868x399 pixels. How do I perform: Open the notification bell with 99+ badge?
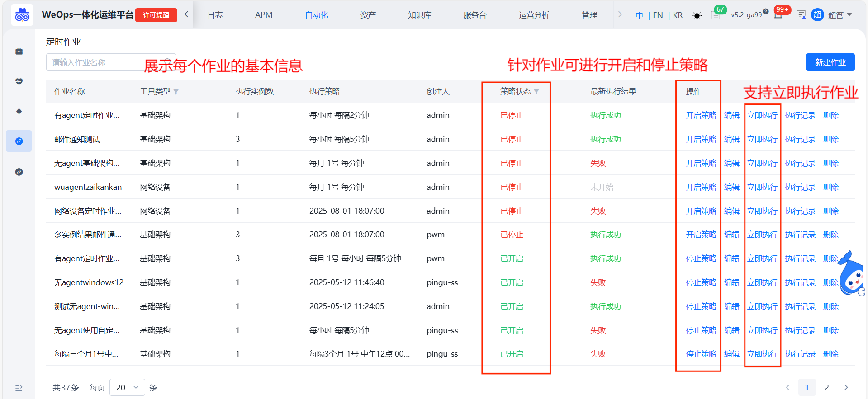click(778, 15)
